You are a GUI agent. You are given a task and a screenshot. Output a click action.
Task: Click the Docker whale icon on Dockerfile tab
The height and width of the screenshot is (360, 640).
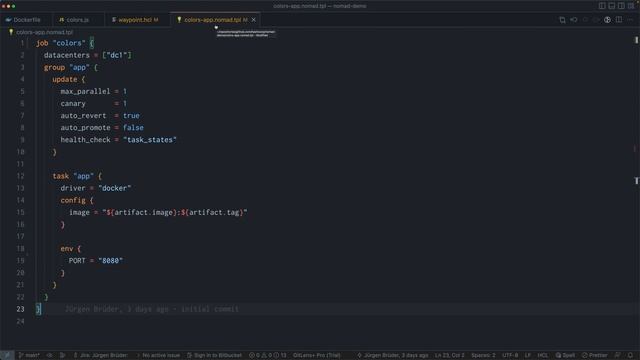coord(8,20)
